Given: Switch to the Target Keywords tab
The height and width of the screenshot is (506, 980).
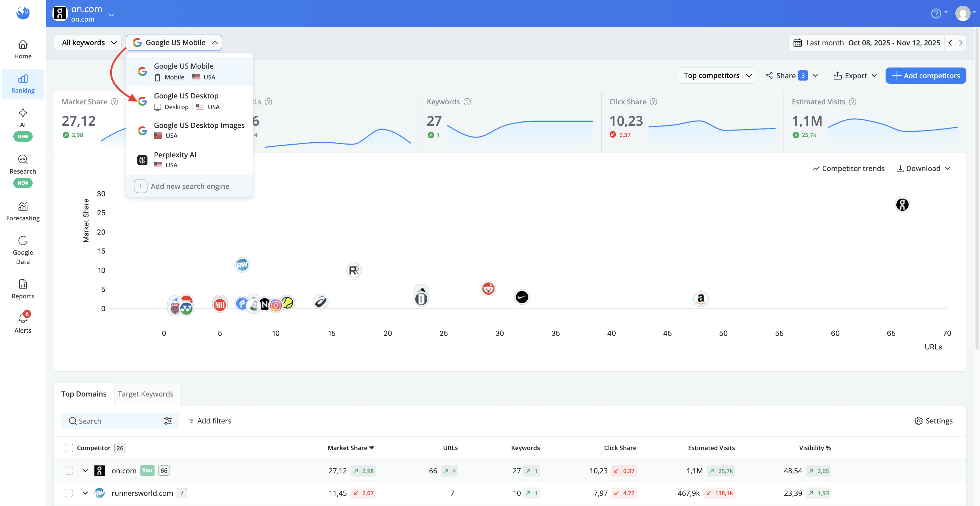Looking at the screenshot, I should tap(145, 394).
